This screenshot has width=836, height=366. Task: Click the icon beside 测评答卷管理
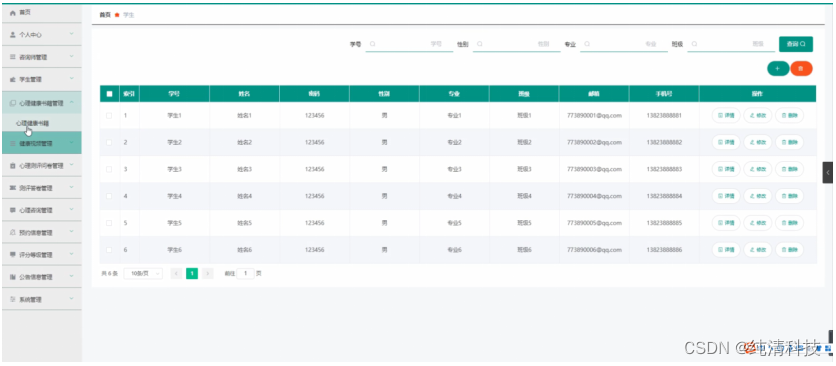pos(13,188)
